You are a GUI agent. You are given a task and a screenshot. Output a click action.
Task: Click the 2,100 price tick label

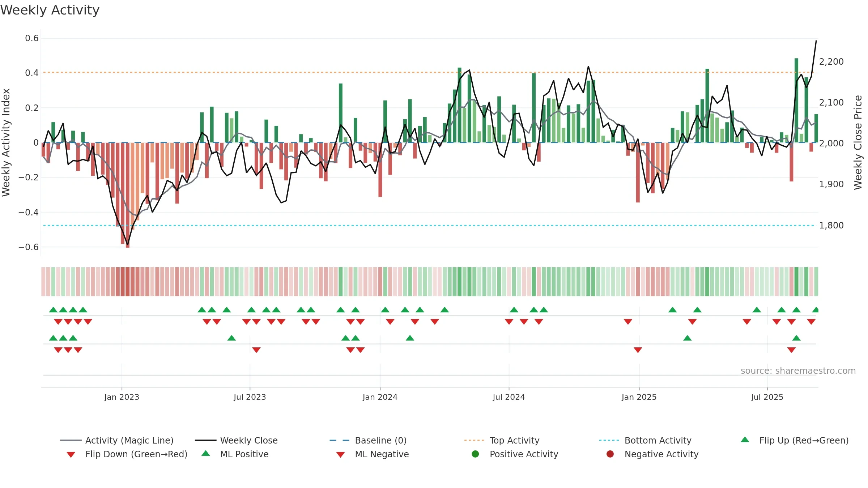point(831,103)
